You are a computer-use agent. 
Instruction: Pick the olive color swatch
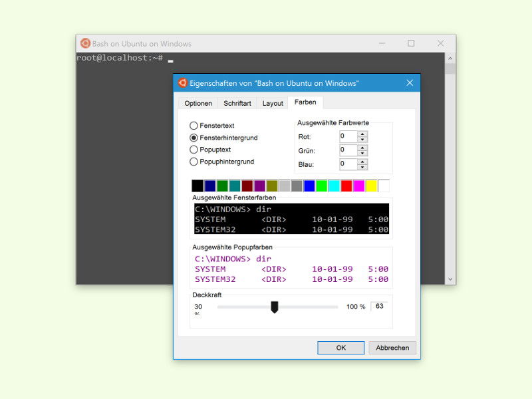[272, 186]
